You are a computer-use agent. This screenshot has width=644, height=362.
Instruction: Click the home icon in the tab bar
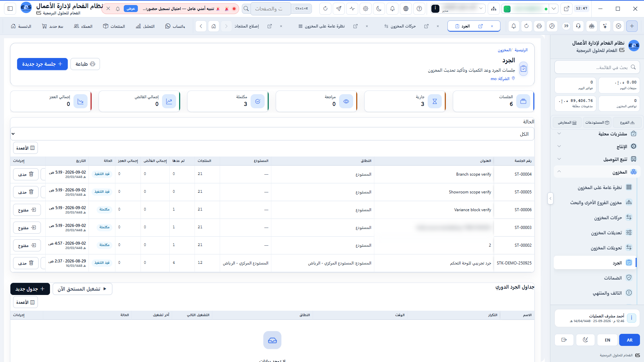pyautogui.click(x=214, y=26)
